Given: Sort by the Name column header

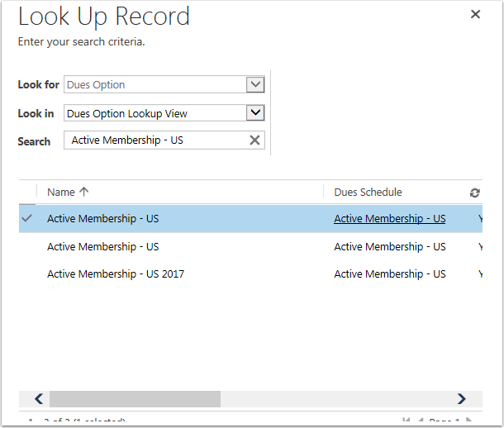Looking at the screenshot, I should 61,193.
